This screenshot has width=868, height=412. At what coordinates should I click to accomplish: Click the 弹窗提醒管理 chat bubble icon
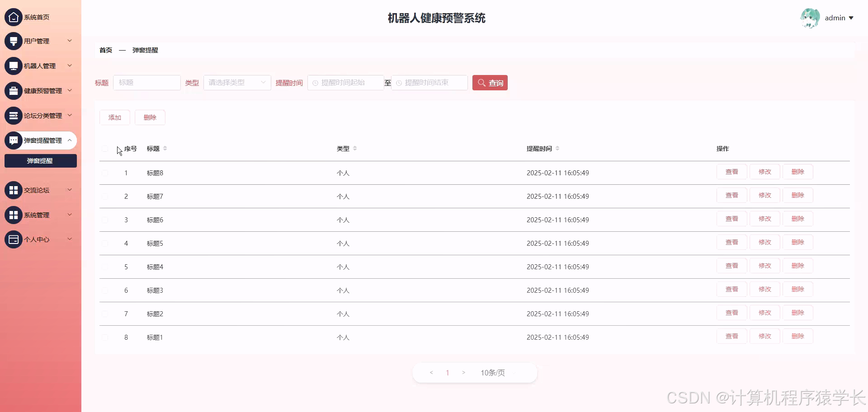[x=13, y=140]
